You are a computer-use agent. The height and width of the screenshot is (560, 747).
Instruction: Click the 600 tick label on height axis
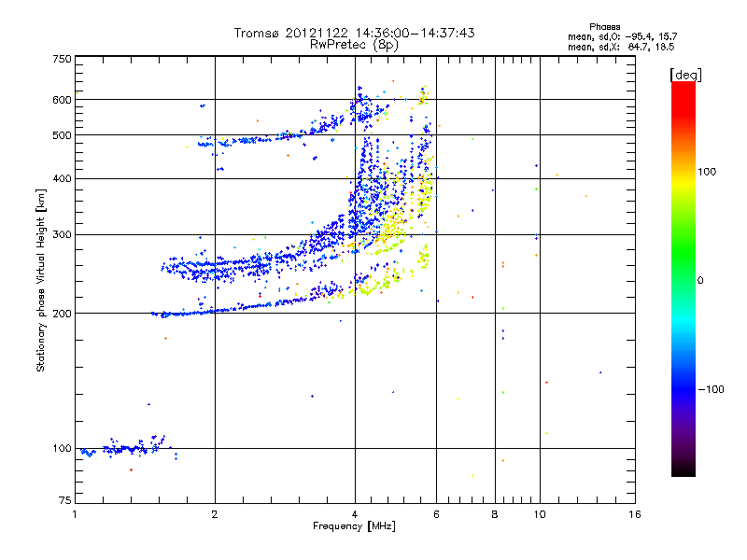[62, 100]
